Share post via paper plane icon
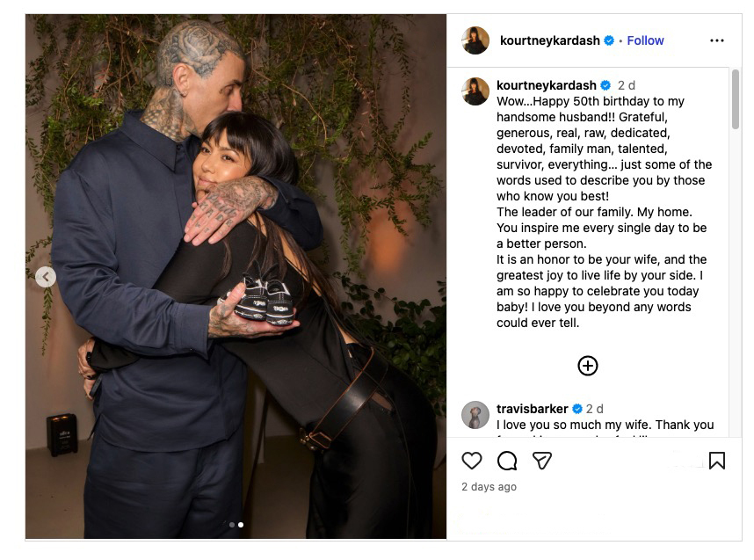The width and height of the screenshot is (754, 560). (x=542, y=461)
